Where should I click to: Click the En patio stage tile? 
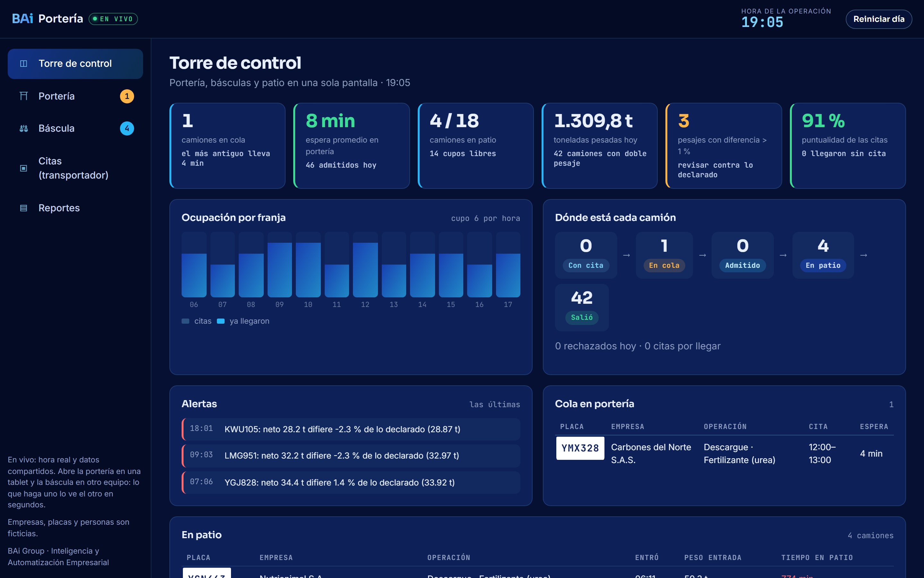(823, 255)
